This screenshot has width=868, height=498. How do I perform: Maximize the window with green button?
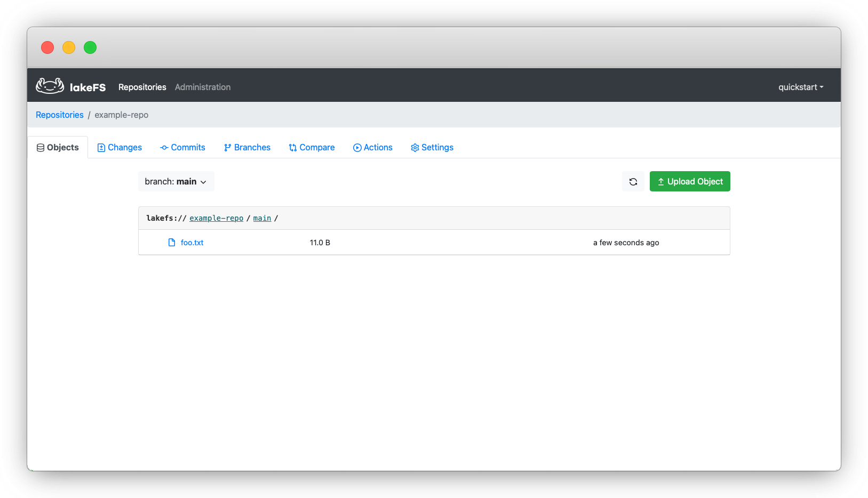(x=90, y=47)
